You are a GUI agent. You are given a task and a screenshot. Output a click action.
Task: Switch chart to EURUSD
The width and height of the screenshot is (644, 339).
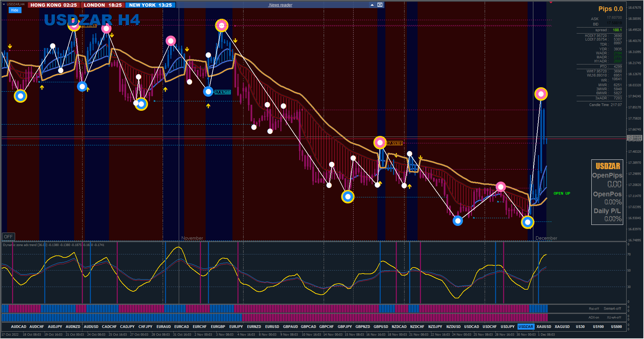(x=272, y=327)
